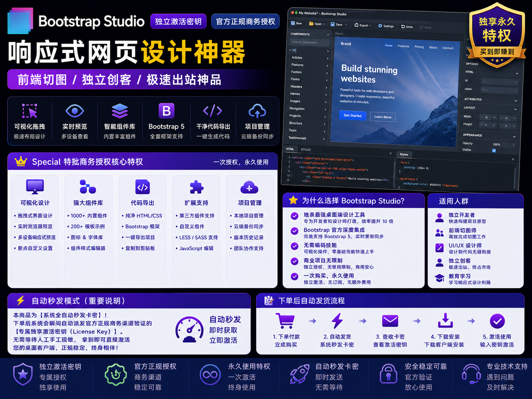Select the Heroes row in Components list
Viewport: 532px width, 399px height.
point(308,94)
